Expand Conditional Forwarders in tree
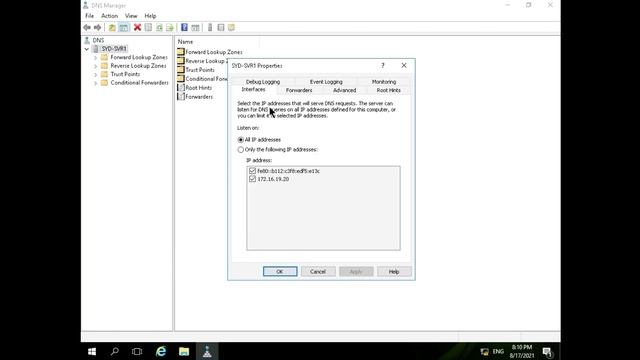Screen dimensions: 640x360 (96, 83)
